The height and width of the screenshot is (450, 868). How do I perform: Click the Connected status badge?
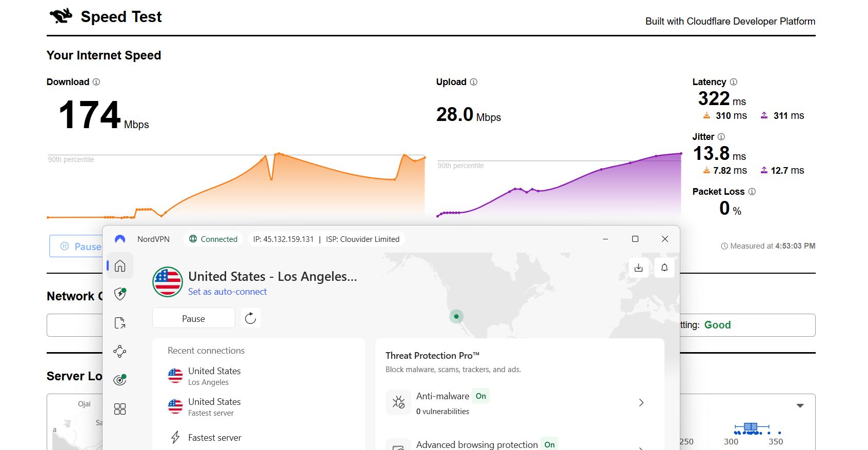213,239
